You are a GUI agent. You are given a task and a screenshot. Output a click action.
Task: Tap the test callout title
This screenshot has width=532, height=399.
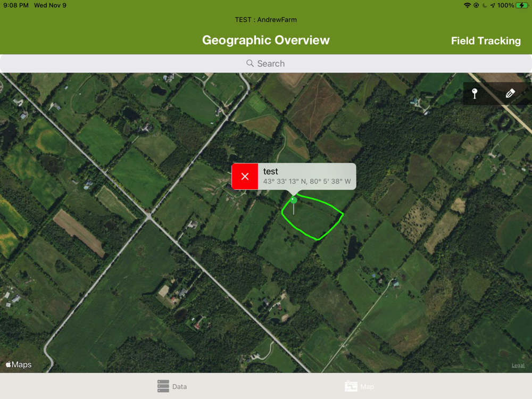pyautogui.click(x=270, y=171)
